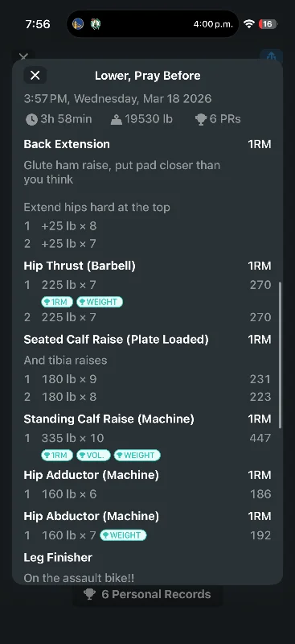
Task: Tap the share icon behind the sheet
Action: [x=271, y=56]
